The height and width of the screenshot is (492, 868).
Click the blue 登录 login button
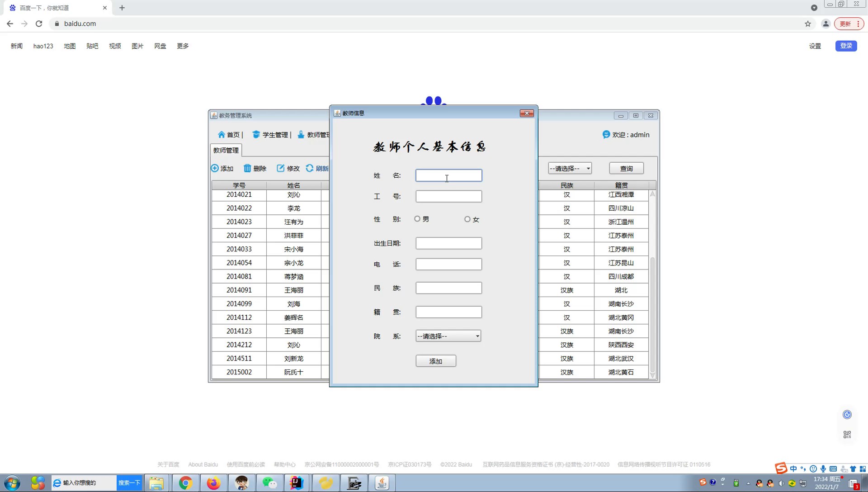846,46
